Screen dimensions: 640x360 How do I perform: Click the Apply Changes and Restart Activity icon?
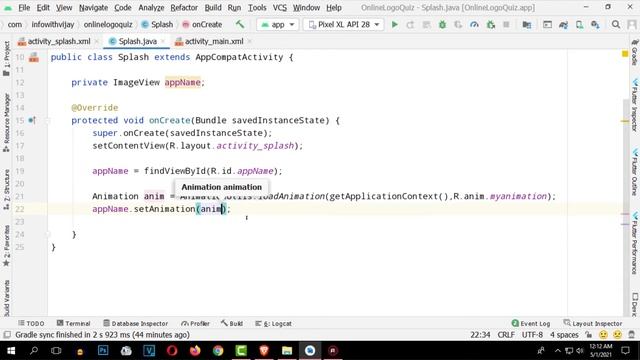click(x=410, y=24)
